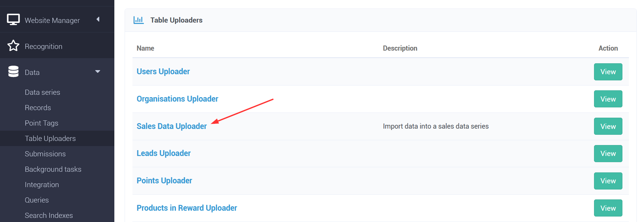Open the Sales Data Uploader link

tap(172, 126)
